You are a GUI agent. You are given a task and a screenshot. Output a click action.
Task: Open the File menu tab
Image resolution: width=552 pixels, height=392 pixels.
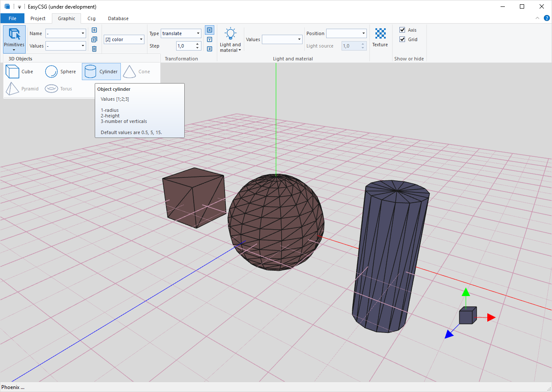point(12,18)
